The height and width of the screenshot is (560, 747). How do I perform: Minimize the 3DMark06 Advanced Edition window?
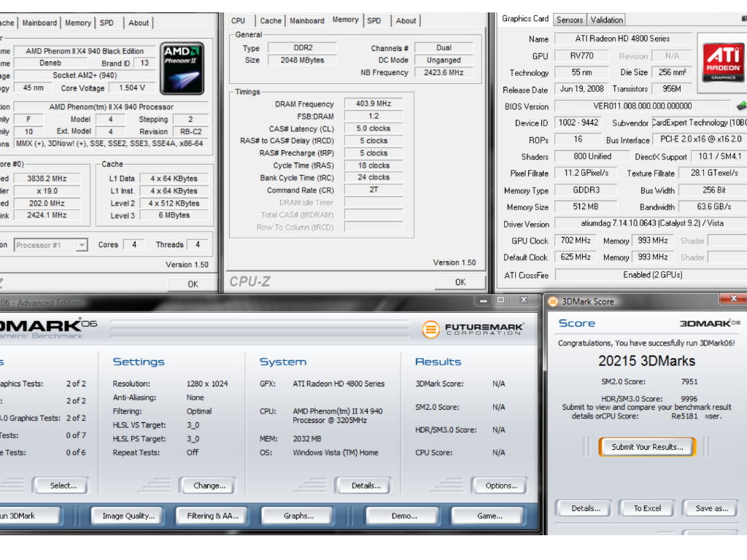point(484,300)
